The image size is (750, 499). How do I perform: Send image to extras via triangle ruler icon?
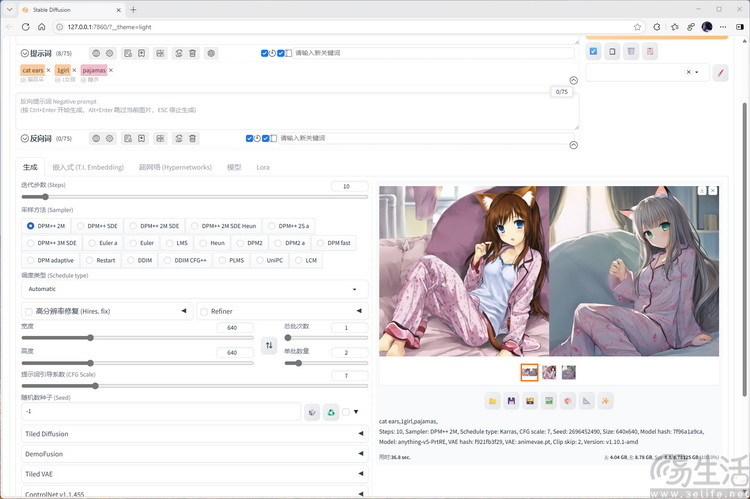586,401
